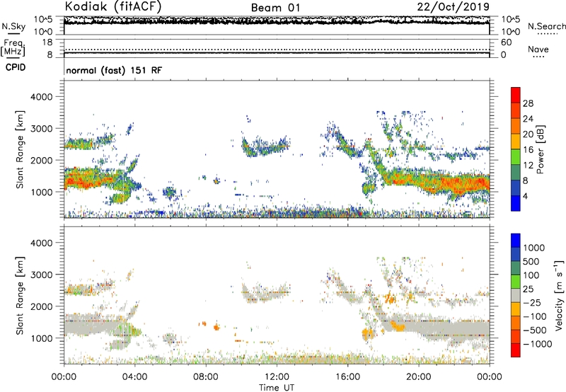The width and height of the screenshot is (566, 392).
Task: Click the '28' value on power scale
Action: click(x=528, y=103)
